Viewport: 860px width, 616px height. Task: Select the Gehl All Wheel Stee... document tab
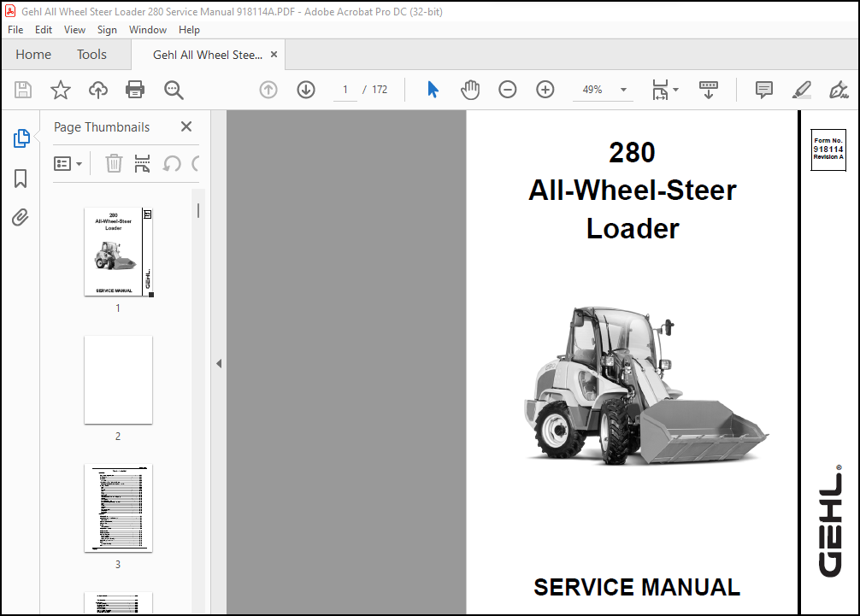point(208,55)
